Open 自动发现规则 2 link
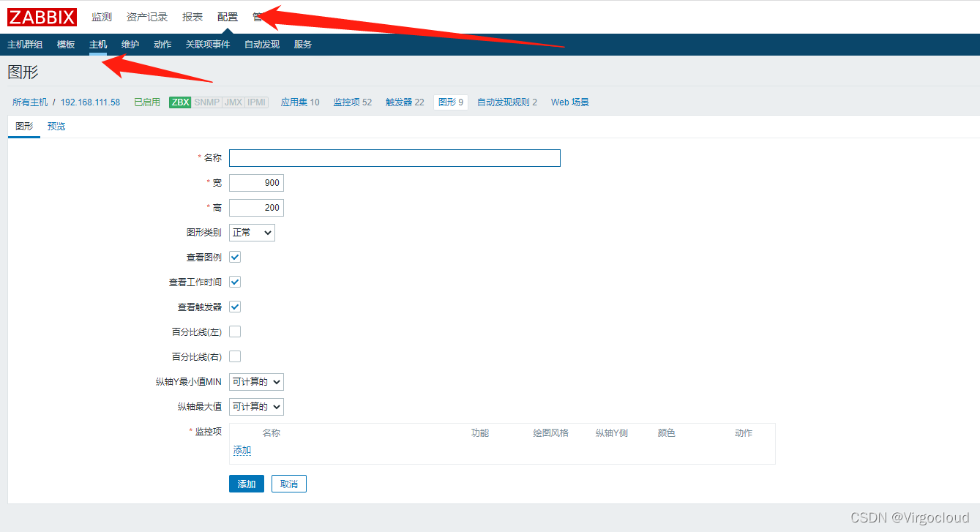The image size is (980, 532). [x=507, y=102]
